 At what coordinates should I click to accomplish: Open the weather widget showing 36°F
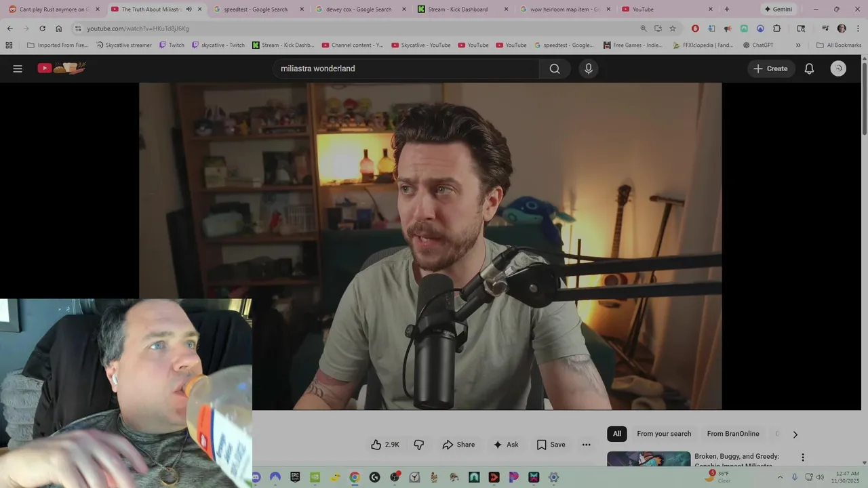point(717,477)
